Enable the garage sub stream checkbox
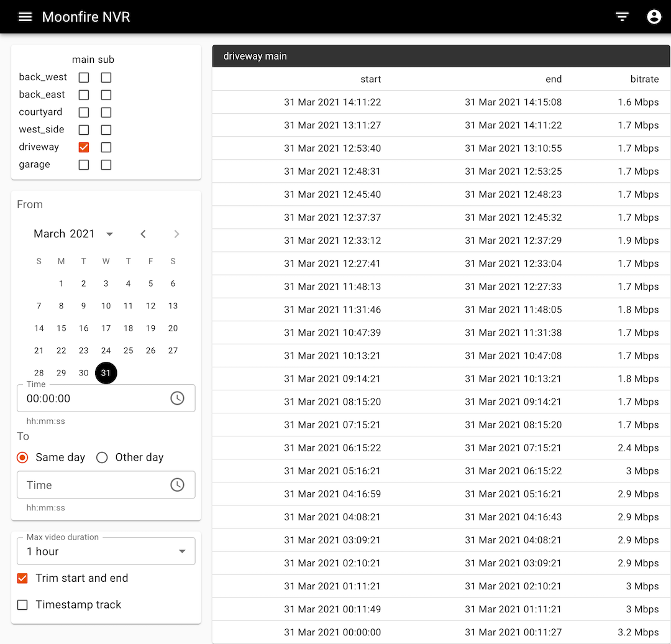671x644 pixels. point(106,164)
